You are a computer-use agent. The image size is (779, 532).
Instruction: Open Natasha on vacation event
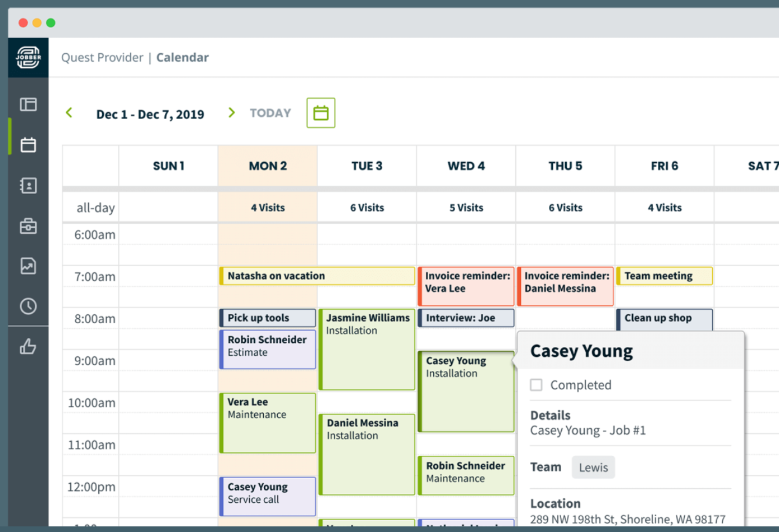[317, 276]
